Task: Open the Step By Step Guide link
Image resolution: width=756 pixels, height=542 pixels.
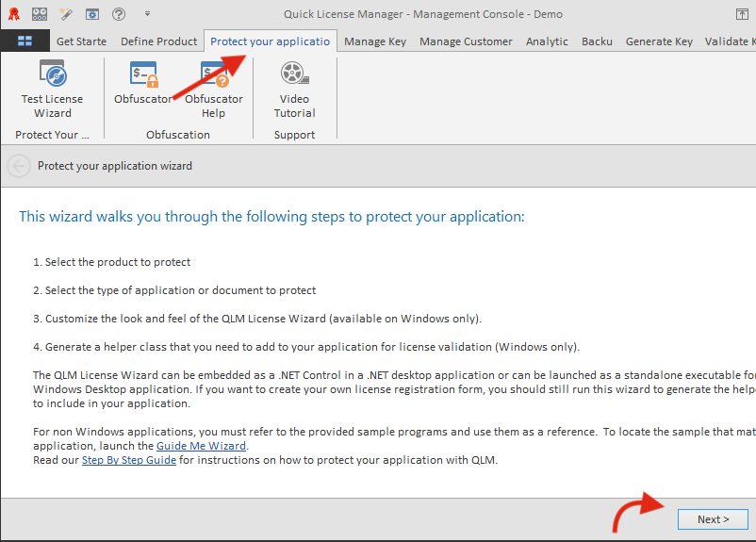Action: (128, 460)
